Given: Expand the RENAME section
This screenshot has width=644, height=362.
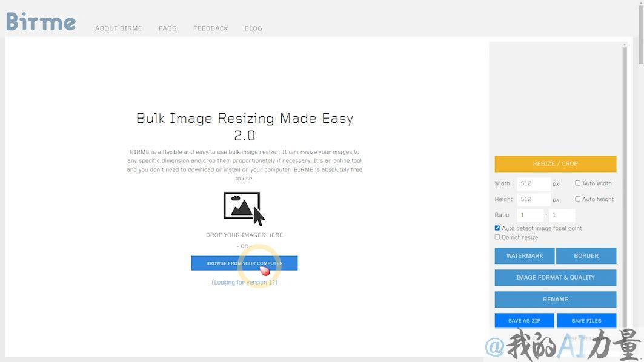Looking at the screenshot, I should tap(556, 299).
